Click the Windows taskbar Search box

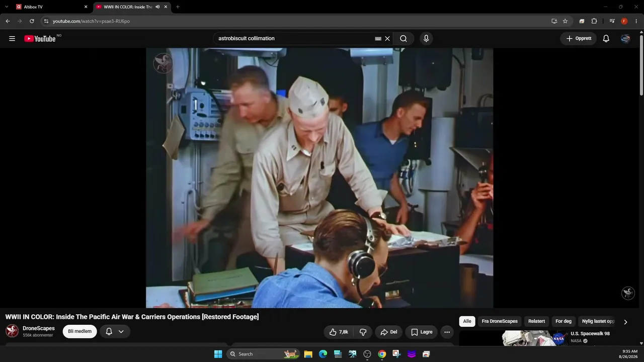click(x=263, y=354)
